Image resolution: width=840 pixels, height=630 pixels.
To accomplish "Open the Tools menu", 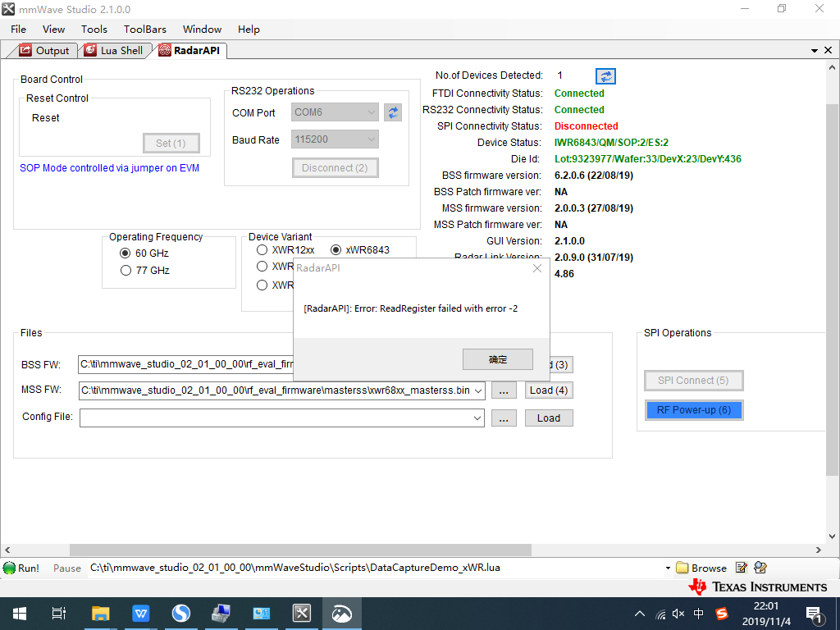I will tap(94, 30).
